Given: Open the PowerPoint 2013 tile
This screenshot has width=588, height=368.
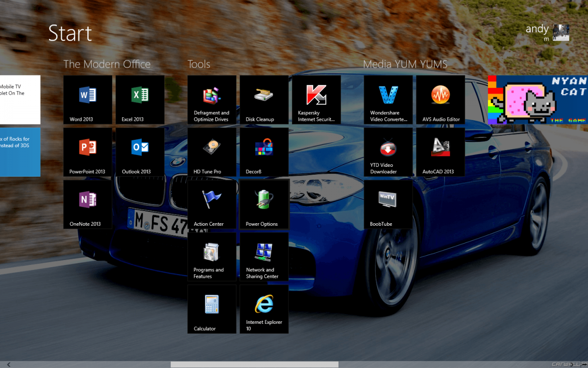Looking at the screenshot, I should pos(88,152).
